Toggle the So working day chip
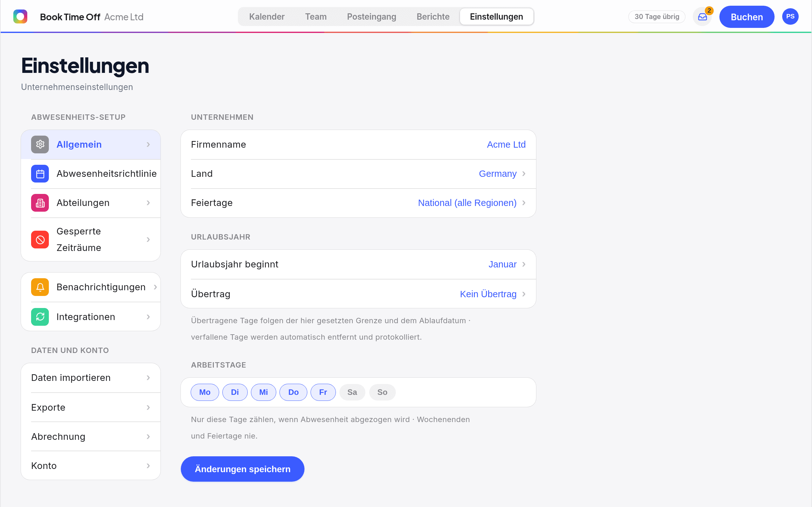This screenshot has width=812, height=507. tap(382, 392)
